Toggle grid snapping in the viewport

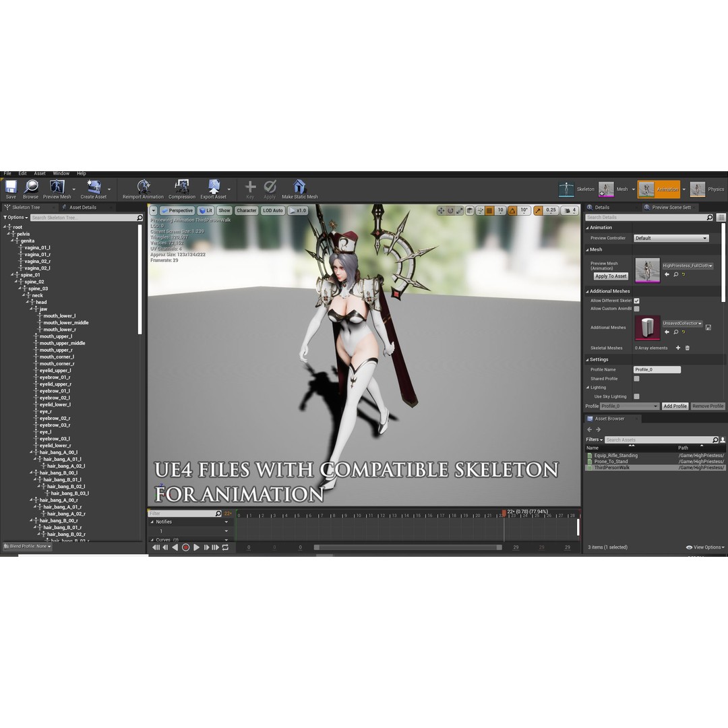click(x=489, y=210)
